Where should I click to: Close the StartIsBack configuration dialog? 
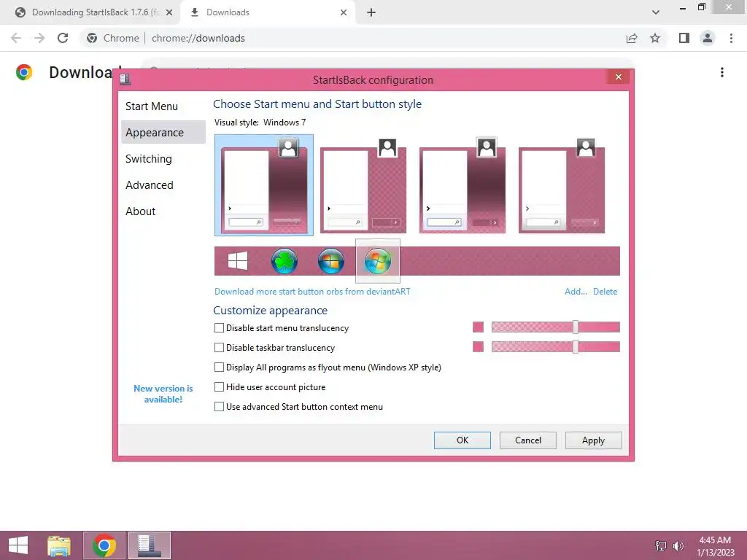(619, 77)
